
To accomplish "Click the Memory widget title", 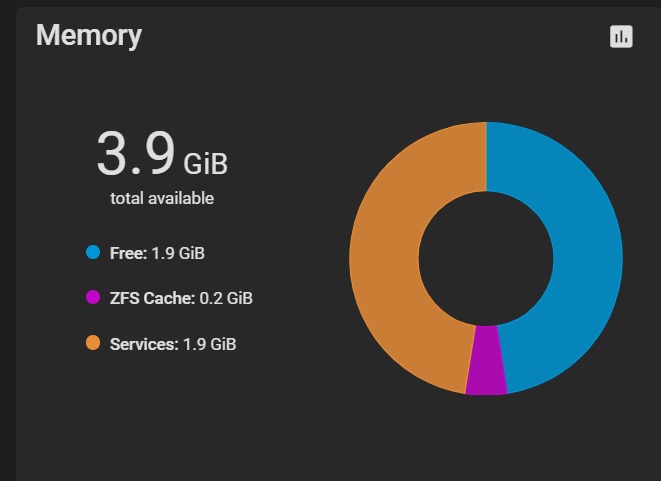I will pyautogui.click(x=88, y=36).
